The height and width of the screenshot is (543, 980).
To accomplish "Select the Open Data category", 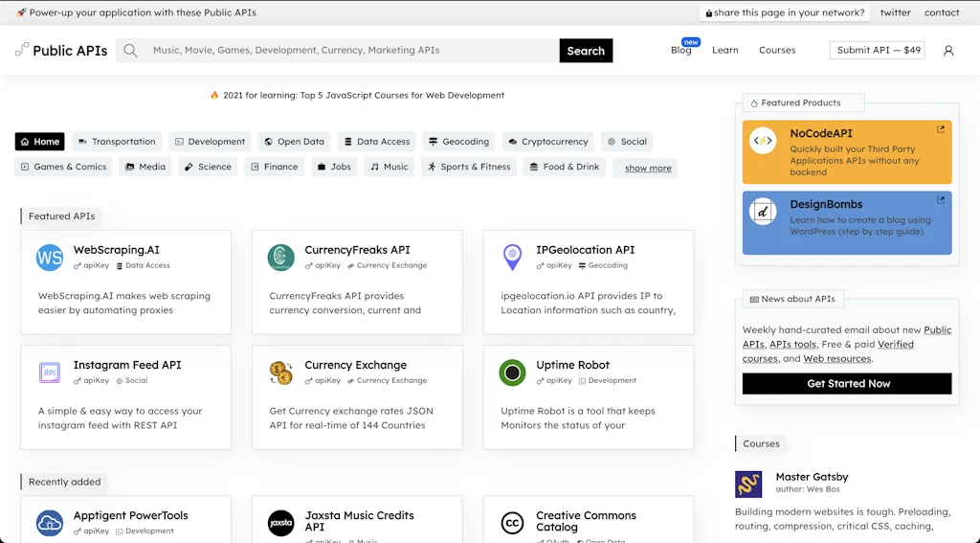I will [294, 142].
